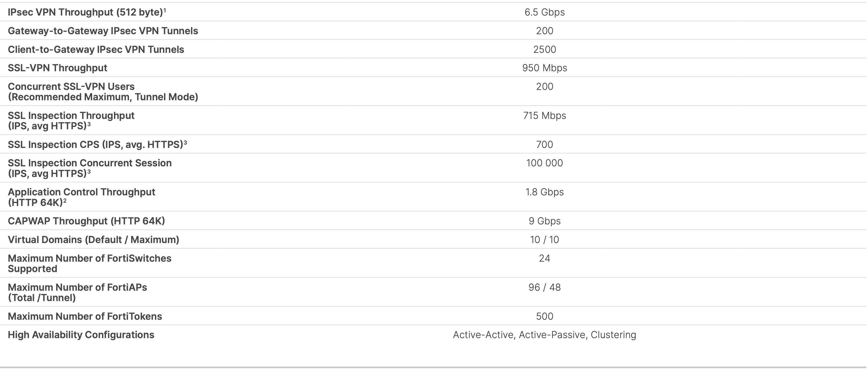Select the IPsec VPN Throughput row label
The width and height of the screenshot is (868, 370).
87,12
